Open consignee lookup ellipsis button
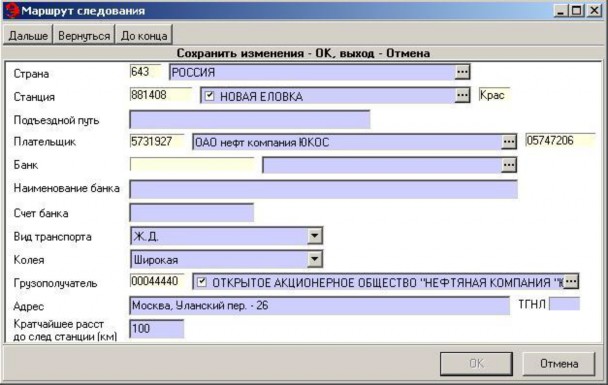608x385 pixels. tap(571, 281)
